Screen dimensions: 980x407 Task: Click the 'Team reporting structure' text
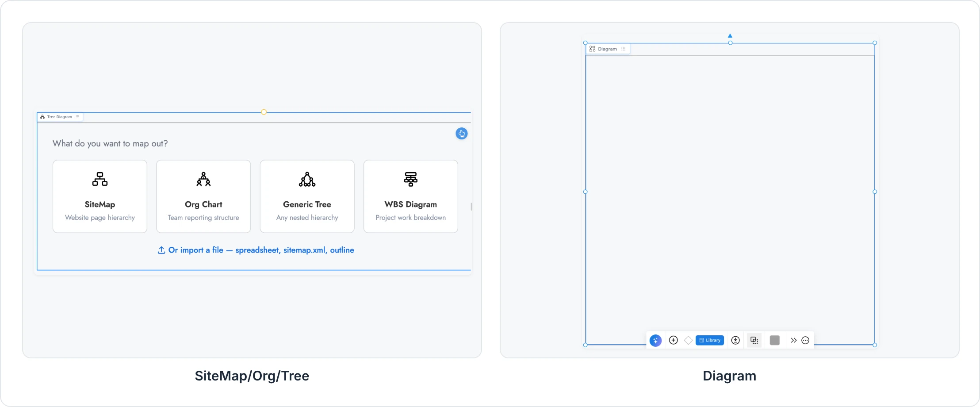[x=203, y=218]
